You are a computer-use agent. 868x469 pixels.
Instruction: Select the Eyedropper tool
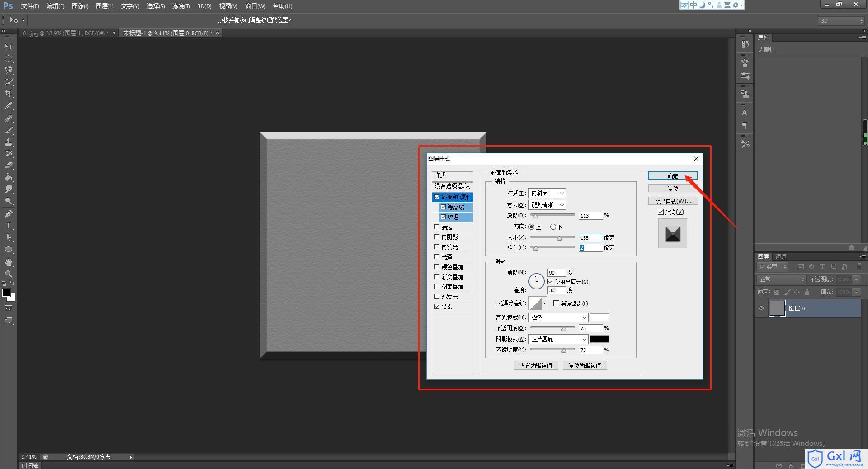click(x=9, y=106)
